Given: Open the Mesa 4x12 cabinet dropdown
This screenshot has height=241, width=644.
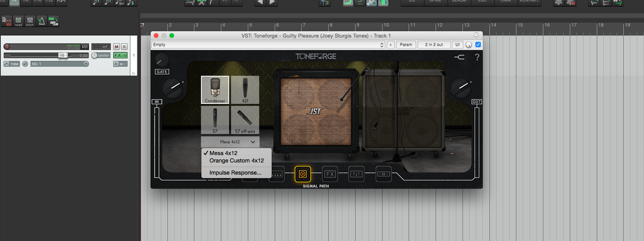Looking at the screenshot, I should pos(230,142).
